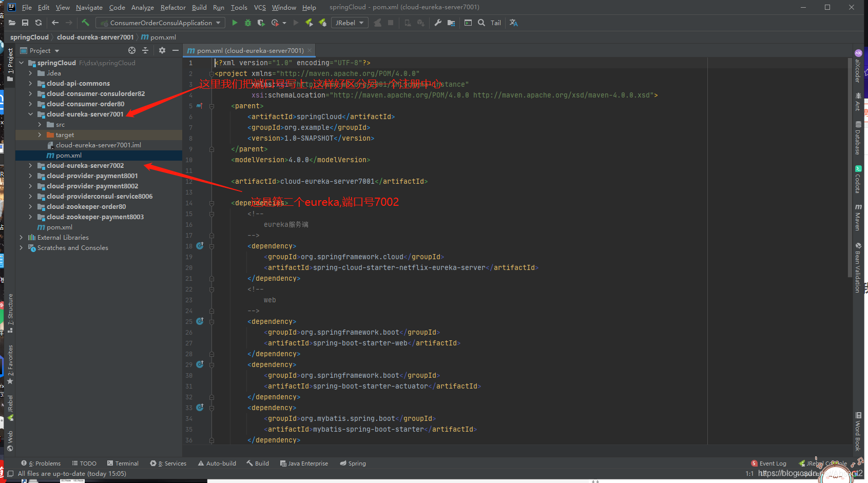Click springCloud breadcrumb
Screen dimensions: 868x483
click(29, 37)
